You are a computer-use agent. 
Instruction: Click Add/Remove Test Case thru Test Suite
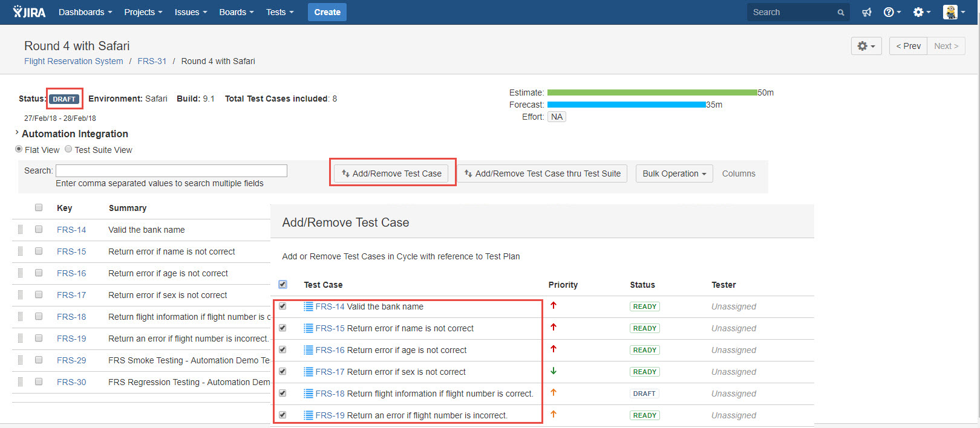543,173
